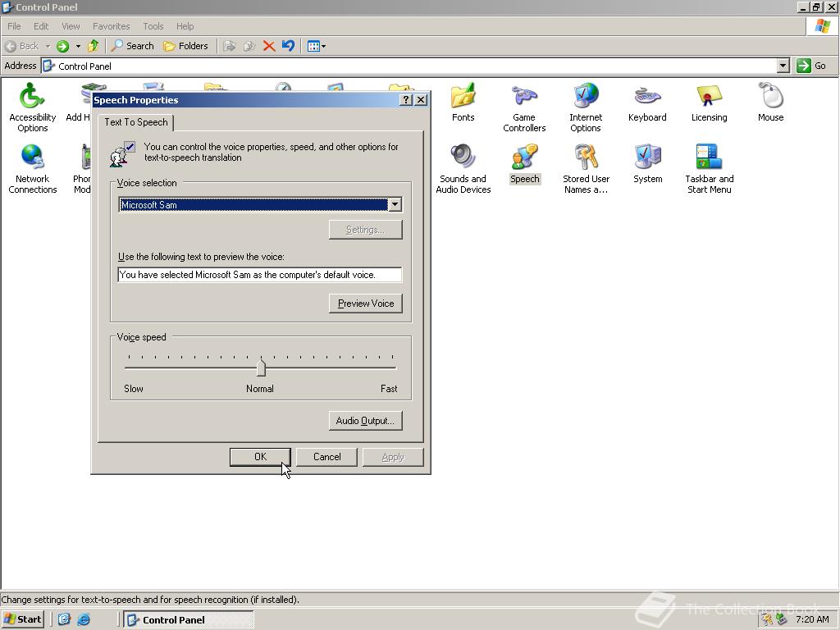
Task: Close the Speech Properties dialog
Action: point(421,99)
